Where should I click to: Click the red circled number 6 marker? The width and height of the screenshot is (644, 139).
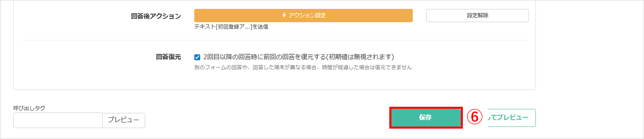pyautogui.click(x=474, y=117)
